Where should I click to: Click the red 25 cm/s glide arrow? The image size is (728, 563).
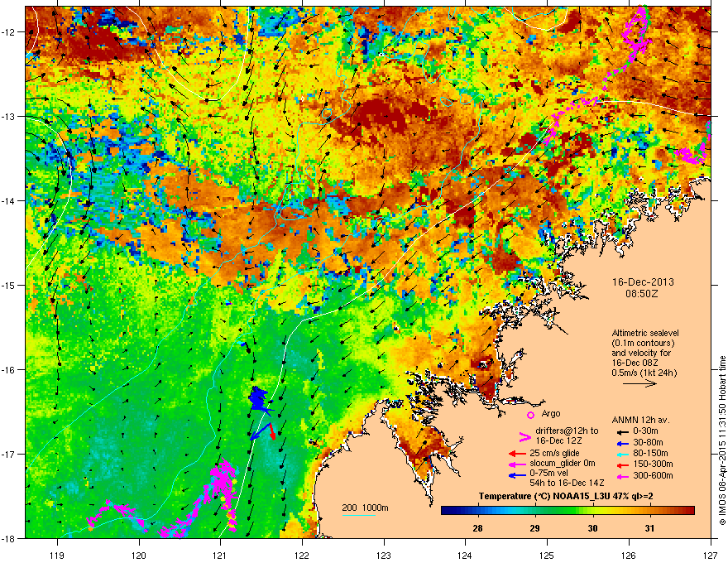(517, 454)
